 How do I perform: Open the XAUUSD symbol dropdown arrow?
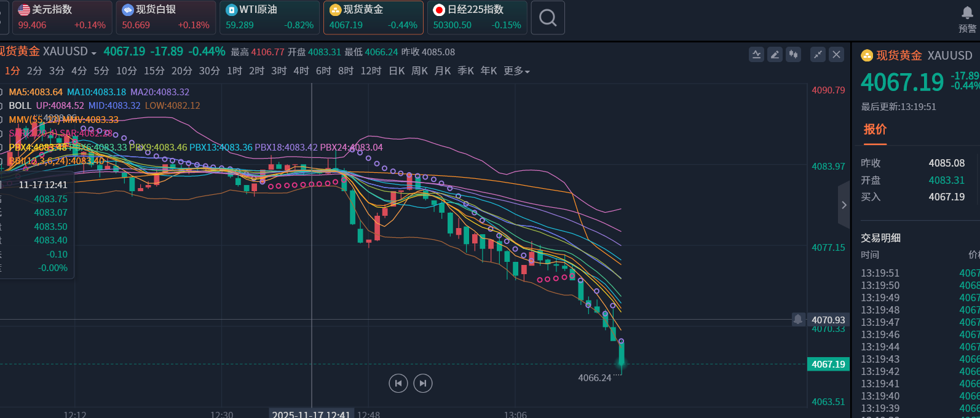pos(94,53)
